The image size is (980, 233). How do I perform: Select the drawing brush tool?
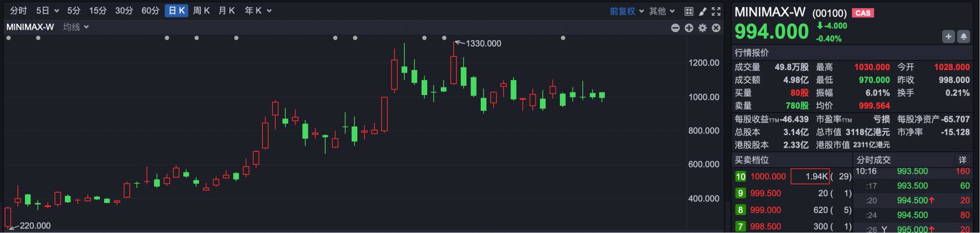(x=702, y=11)
